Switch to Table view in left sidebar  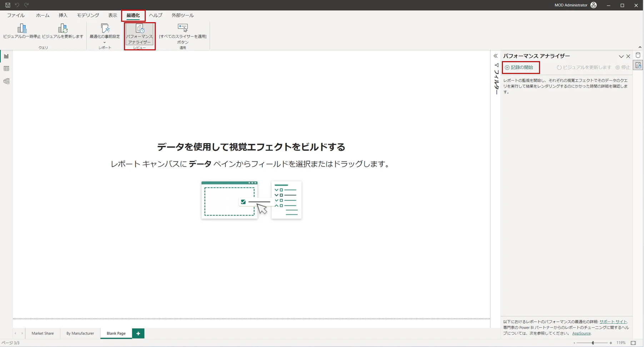click(x=6, y=69)
